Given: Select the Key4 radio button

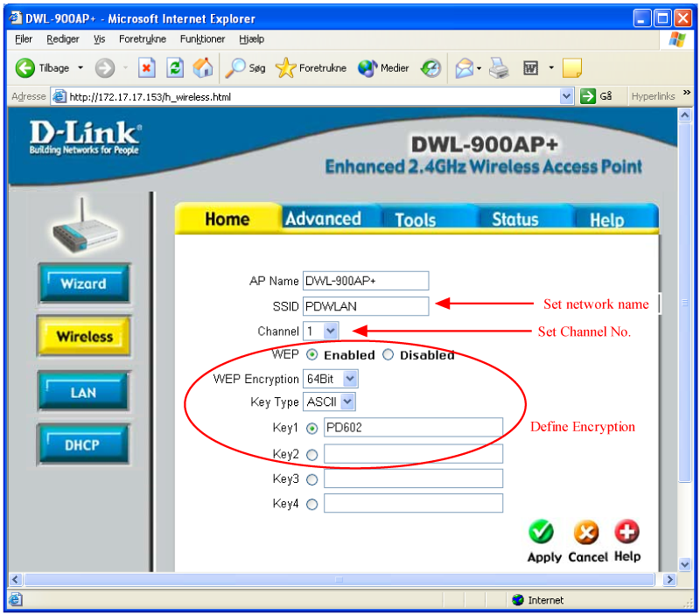Looking at the screenshot, I should tap(311, 504).
